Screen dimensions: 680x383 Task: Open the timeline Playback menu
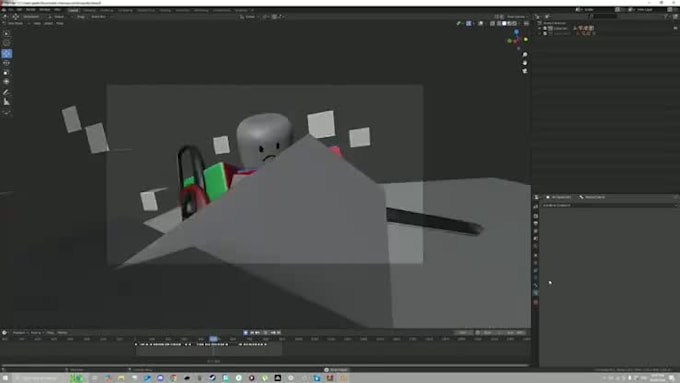(19, 332)
